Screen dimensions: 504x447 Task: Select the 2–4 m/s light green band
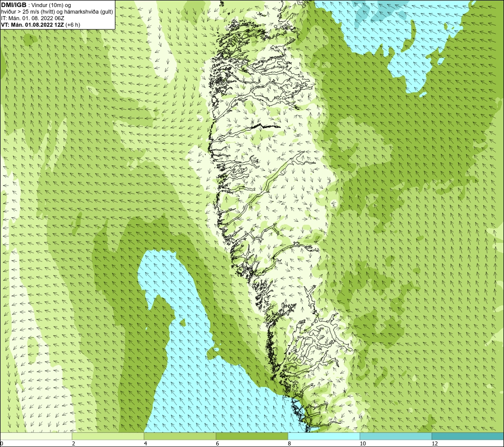[x=108, y=436]
